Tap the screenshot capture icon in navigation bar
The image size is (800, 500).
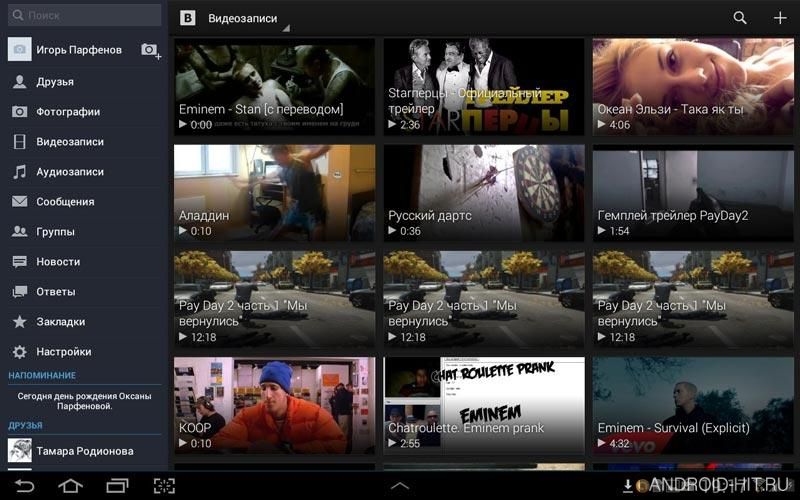(x=164, y=486)
